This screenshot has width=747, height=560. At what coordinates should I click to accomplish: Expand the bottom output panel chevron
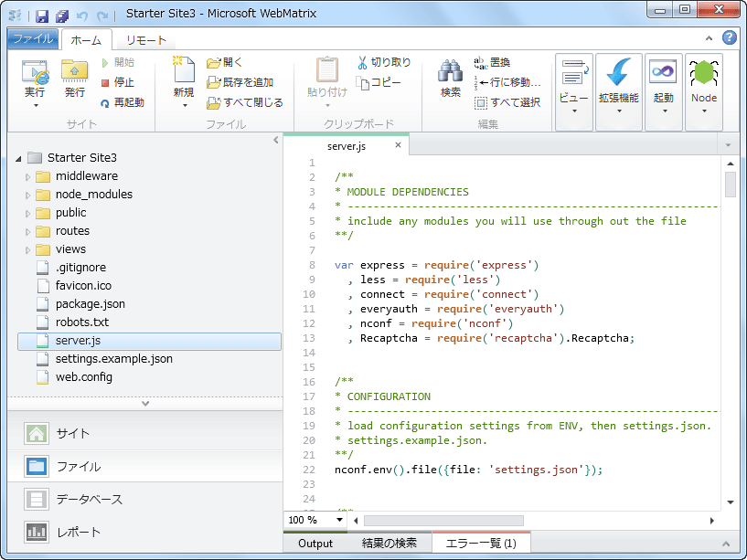(726, 544)
